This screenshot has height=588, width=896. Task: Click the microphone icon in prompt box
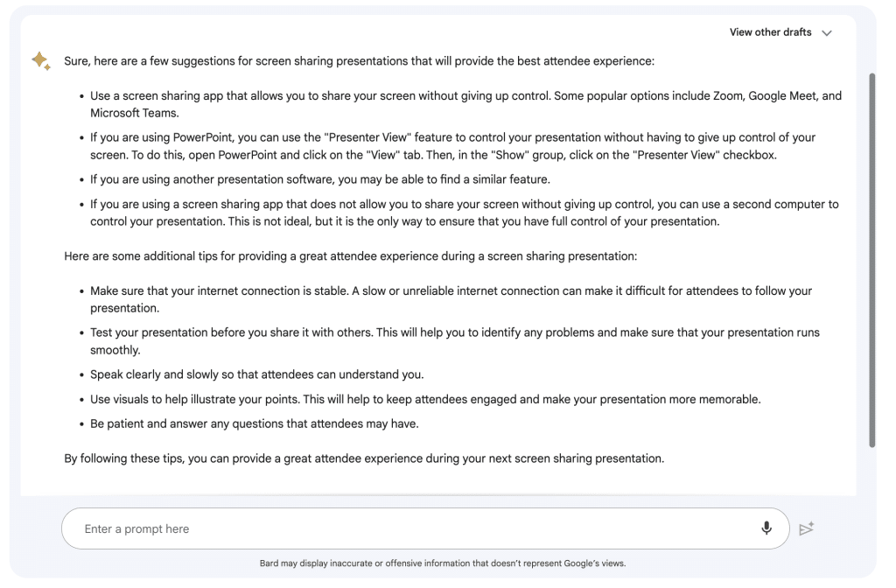pyautogui.click(x=766, y=528)
